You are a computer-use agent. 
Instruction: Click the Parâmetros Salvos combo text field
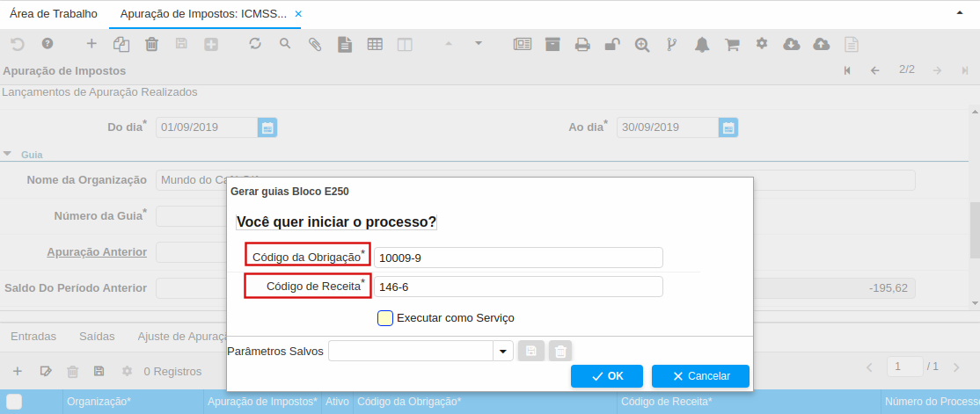click(411, 352)
